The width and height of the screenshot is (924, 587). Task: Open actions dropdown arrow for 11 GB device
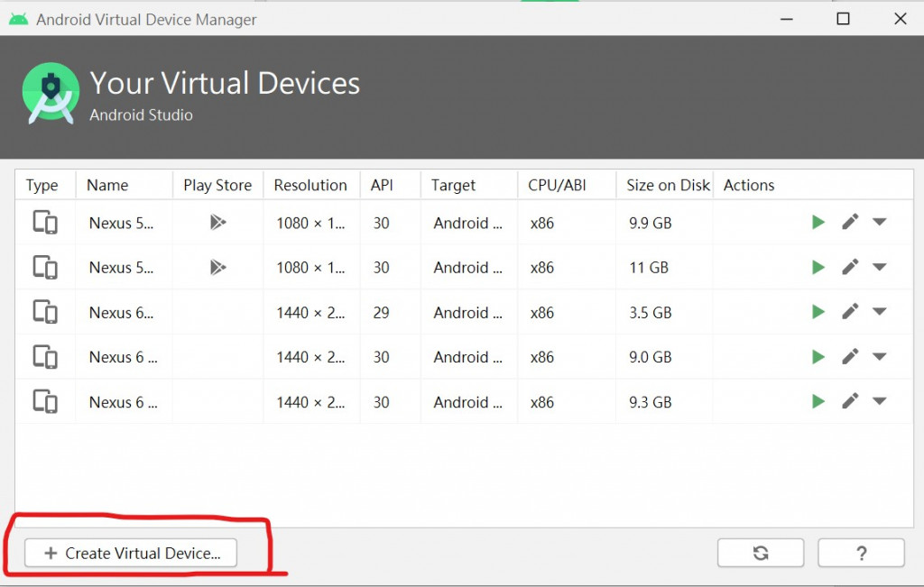(x=880, y=267)
